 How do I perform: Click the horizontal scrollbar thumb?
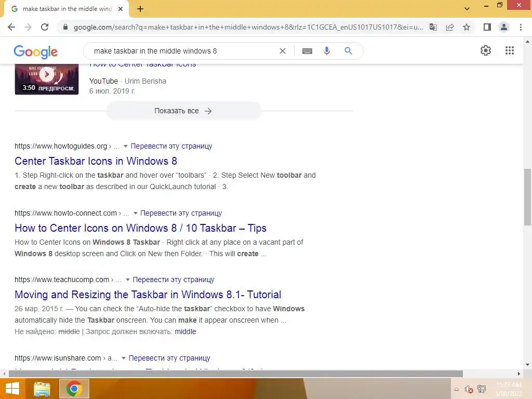click(x=235, y=374)
